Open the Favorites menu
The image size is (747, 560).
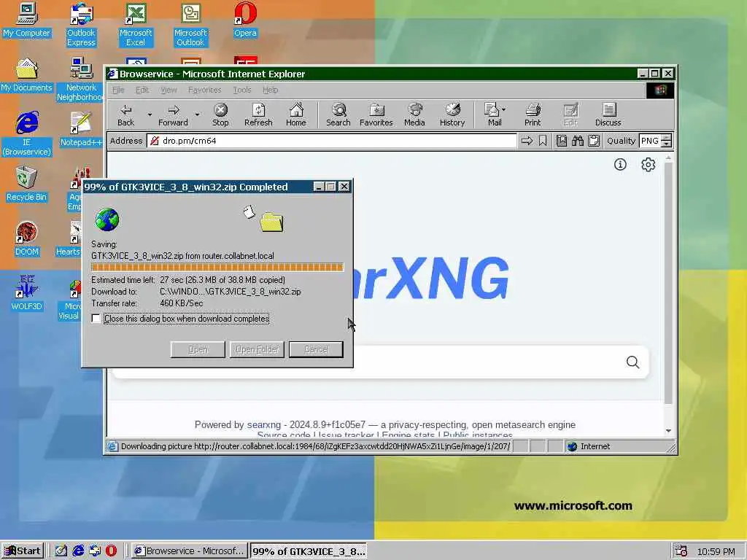(204, 90)
